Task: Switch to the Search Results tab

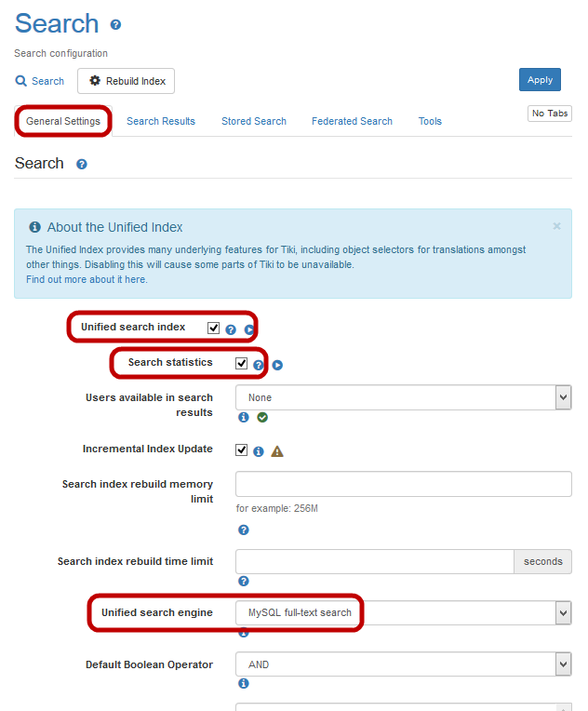Action: pyautogui.click(x=161, y=121)
